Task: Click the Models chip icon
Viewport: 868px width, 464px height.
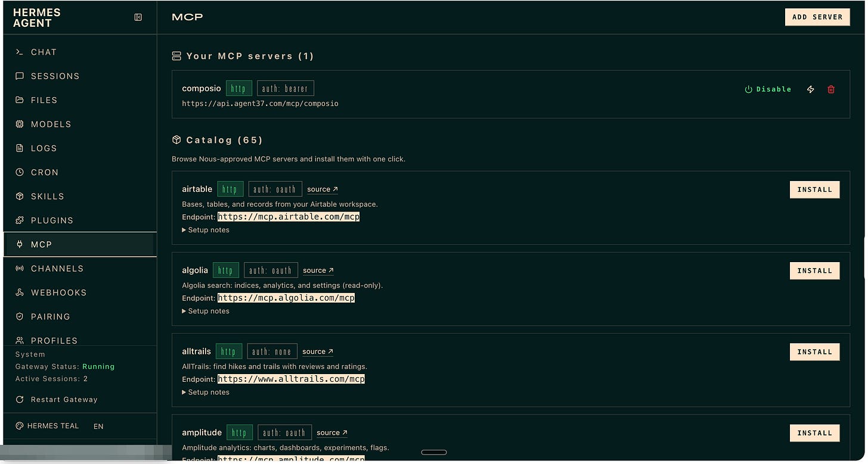Action: 20,124
